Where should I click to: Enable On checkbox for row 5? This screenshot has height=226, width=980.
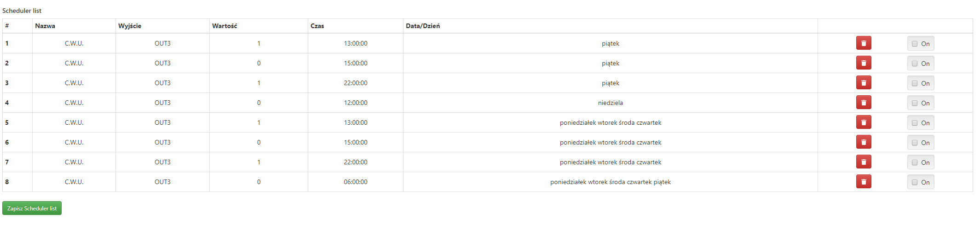915,123
